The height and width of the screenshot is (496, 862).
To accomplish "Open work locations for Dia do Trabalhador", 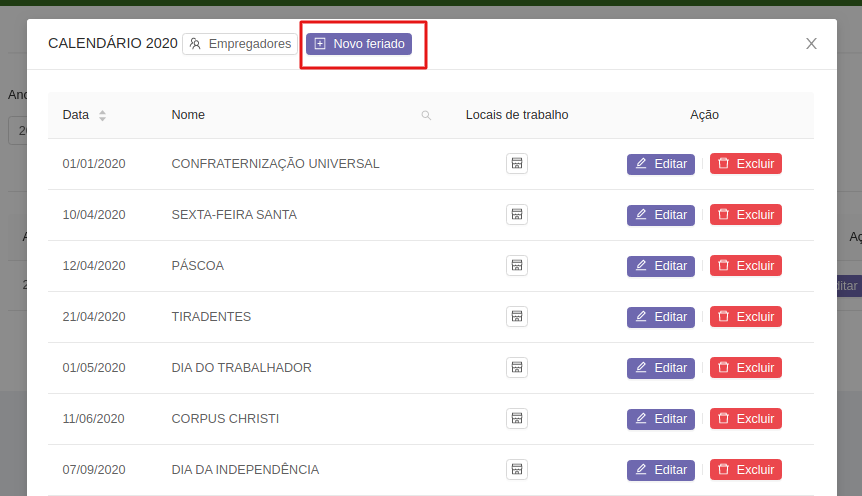I will pos(516,368).
